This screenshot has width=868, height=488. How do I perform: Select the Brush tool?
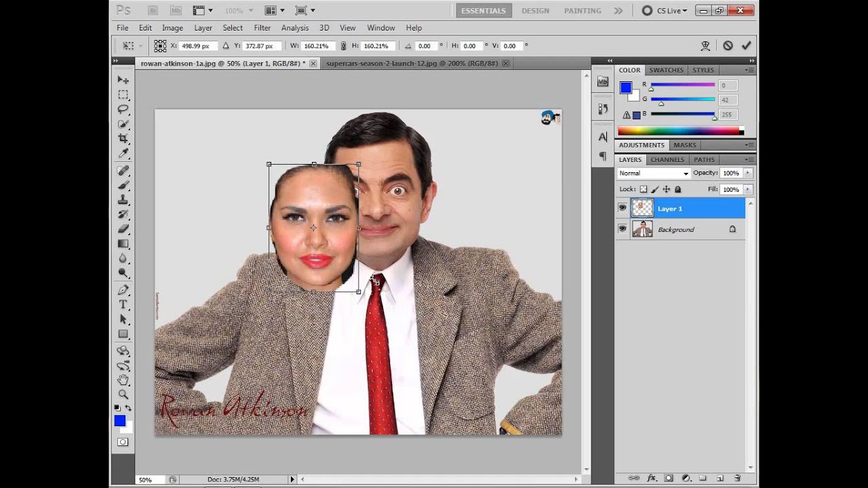pos(123,184)
